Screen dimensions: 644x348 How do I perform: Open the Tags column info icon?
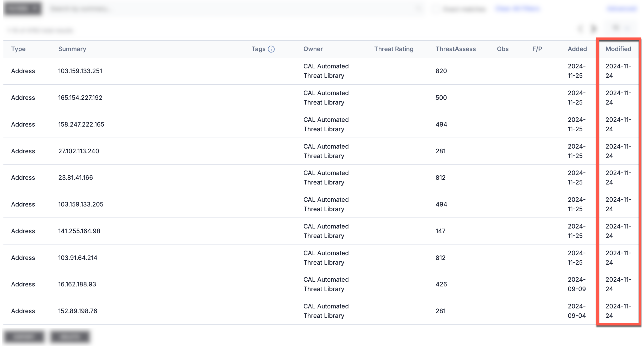tap(271, 49)
